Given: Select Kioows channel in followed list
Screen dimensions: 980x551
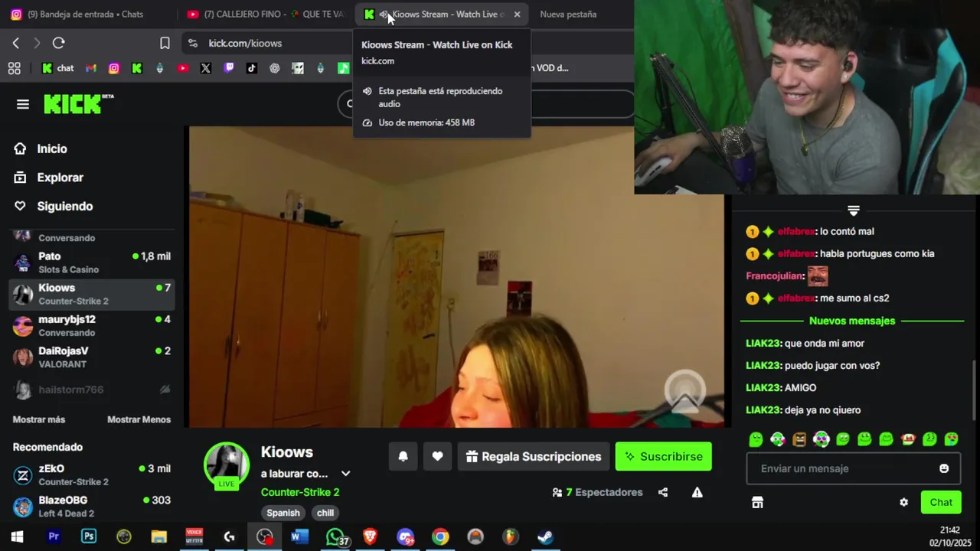Looking at the screenshot, I should pos(92,294).
